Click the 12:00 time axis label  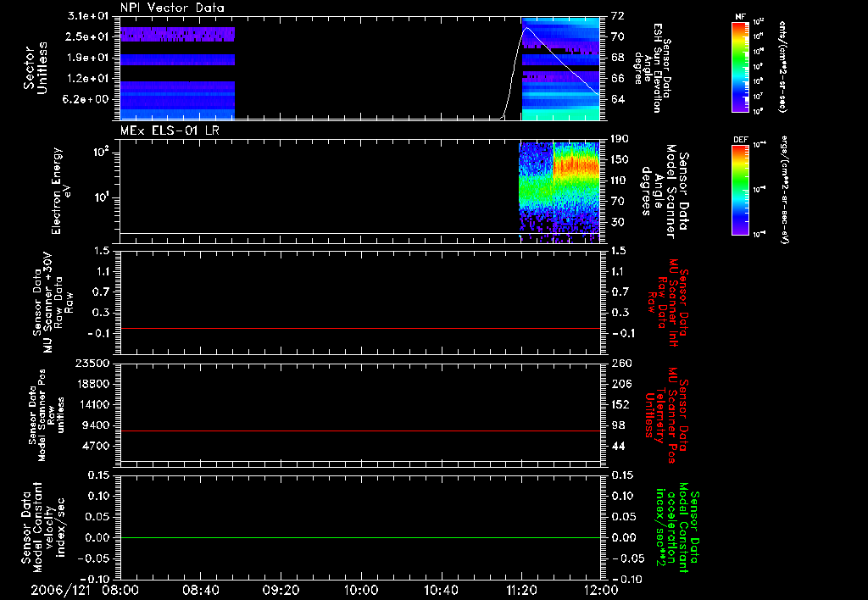pos(601,590)
